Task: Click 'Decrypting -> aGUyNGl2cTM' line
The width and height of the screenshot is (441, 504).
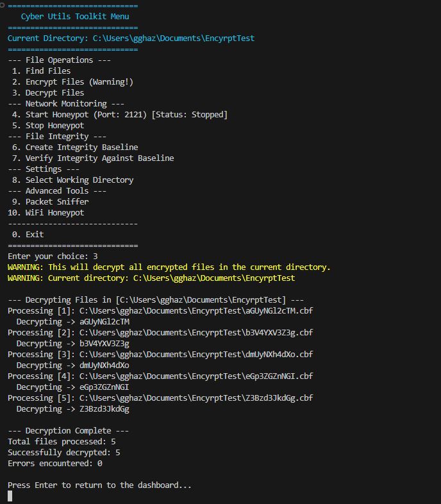Action: point(73,322)
